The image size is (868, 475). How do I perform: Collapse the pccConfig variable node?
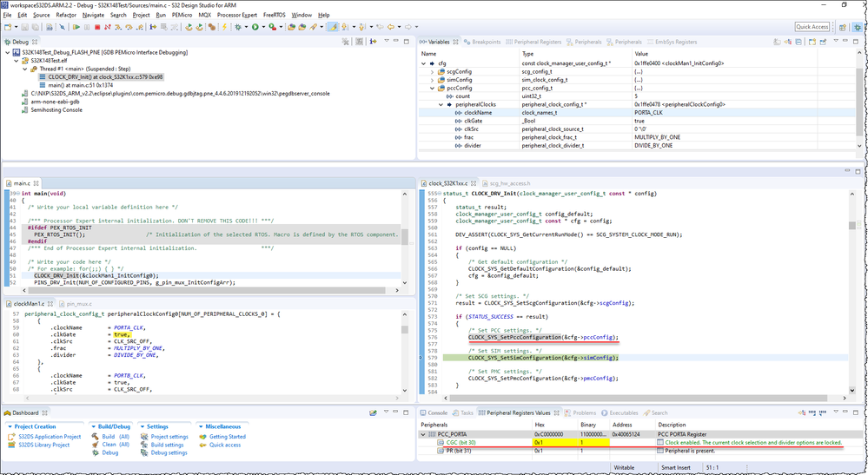tap(432, 88)
